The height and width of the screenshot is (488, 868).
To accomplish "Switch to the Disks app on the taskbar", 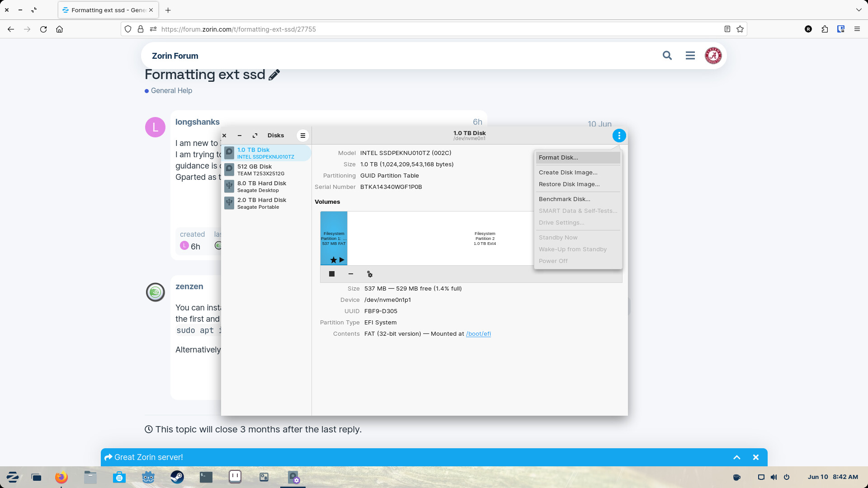I will [x=293, y=477].
